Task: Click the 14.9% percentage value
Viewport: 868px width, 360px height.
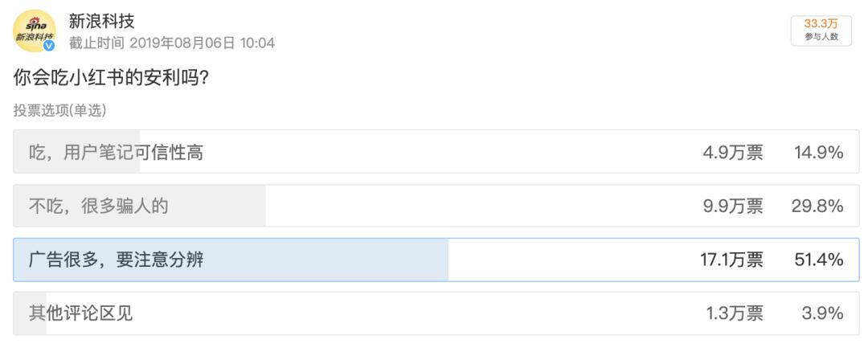Action: pyautogui.click(x=818, y=152)
